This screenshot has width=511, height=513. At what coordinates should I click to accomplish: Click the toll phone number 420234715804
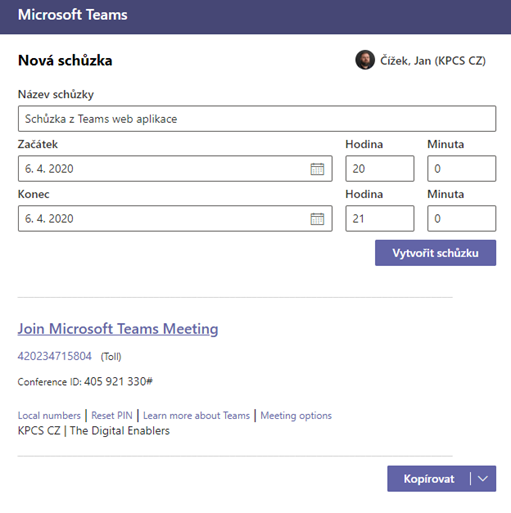(55, 356)
